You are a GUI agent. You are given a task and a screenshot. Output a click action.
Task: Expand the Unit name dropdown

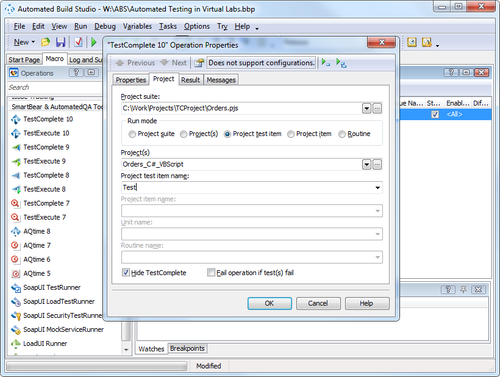pos(377,234)
